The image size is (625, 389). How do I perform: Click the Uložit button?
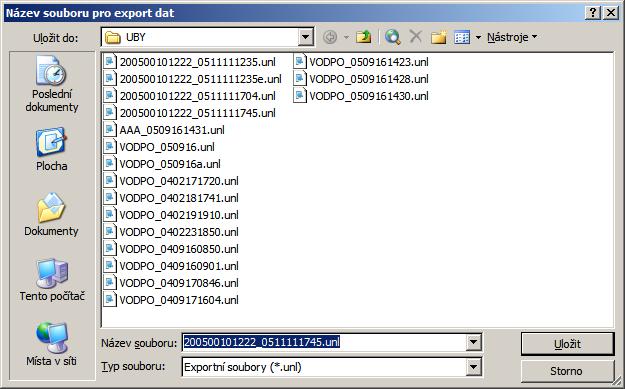click(x=568, y=344)
